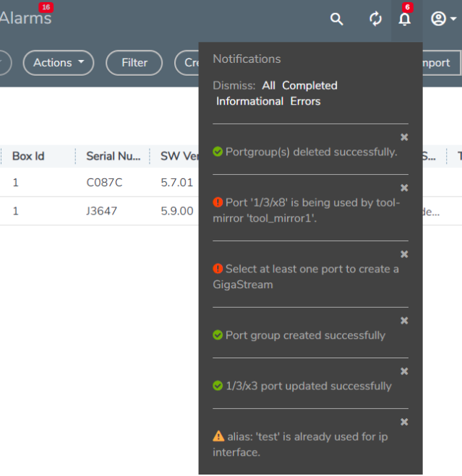Image resolution: width=462 pixels, height=476 pixels.
Task: Sort by the Box Id column header
Action: pos(28,156)
